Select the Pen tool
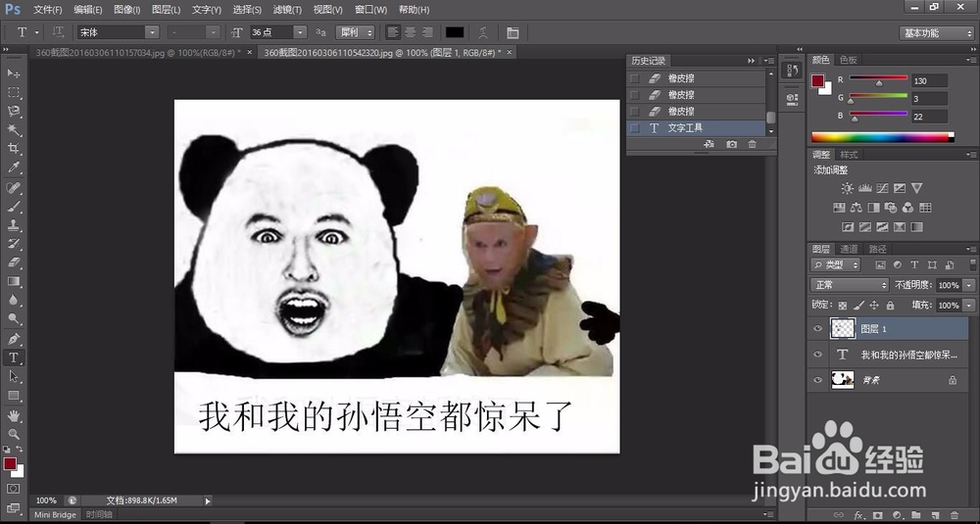 point(13,339)
